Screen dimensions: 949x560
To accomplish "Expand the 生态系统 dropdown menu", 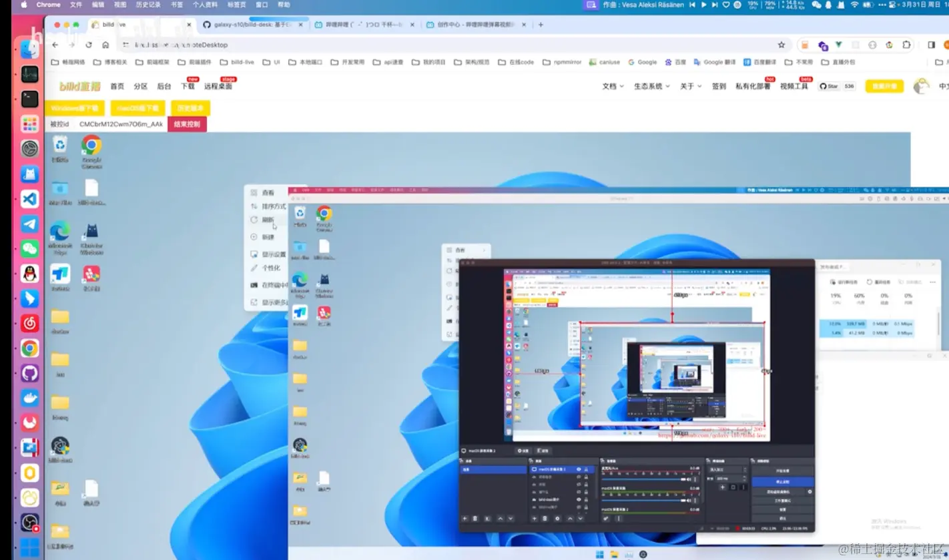I will pyautogui.click(x=651, y=86).
